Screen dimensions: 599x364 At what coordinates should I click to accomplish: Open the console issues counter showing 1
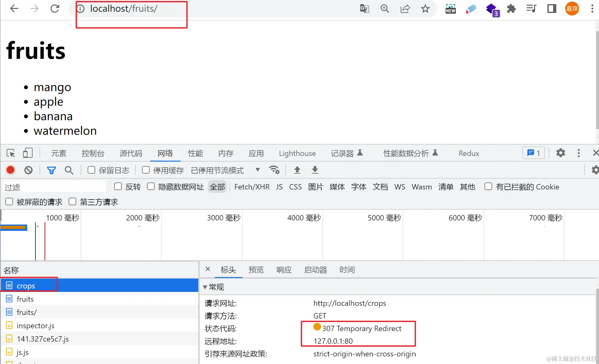coord(534,153)
